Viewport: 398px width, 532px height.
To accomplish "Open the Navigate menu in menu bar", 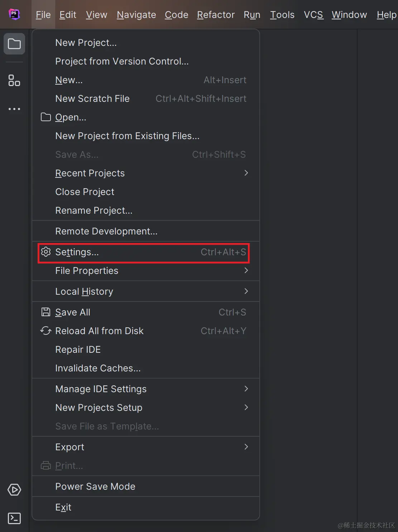I will point(136,15).
